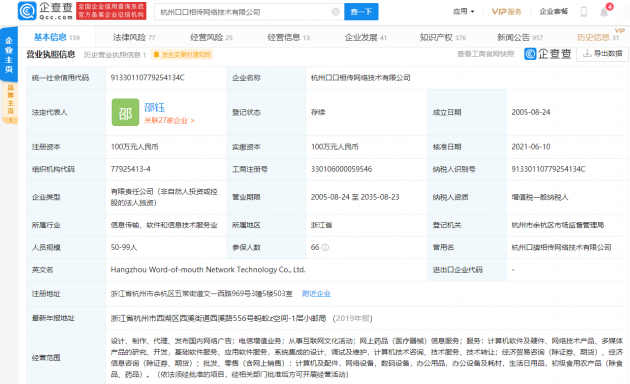
Task: Switch to the 新闻公告 tab
Action: coord(520,37)
